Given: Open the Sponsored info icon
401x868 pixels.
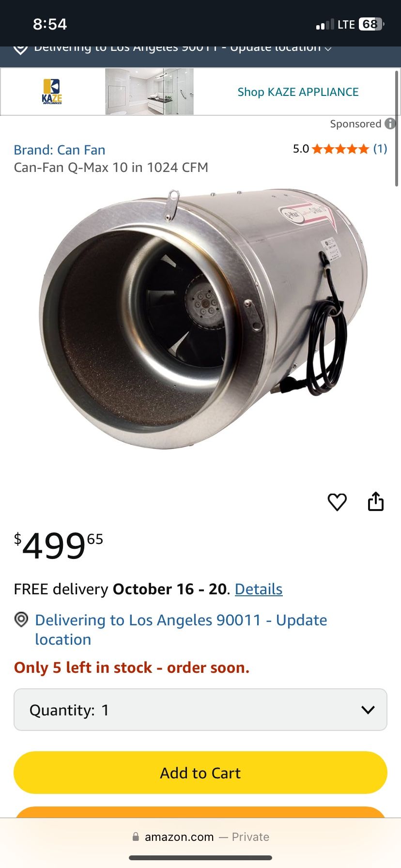Looking at the screenshot, I should 390,124.
